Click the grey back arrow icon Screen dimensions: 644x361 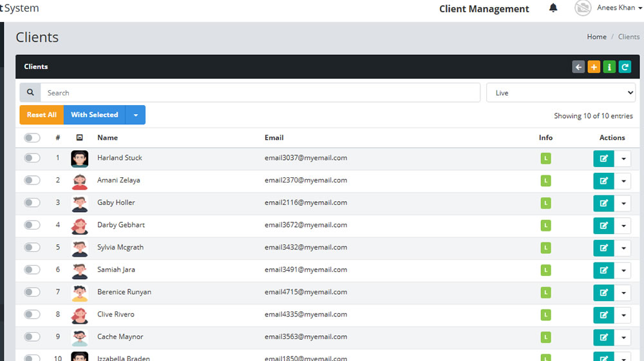[578, 67]
